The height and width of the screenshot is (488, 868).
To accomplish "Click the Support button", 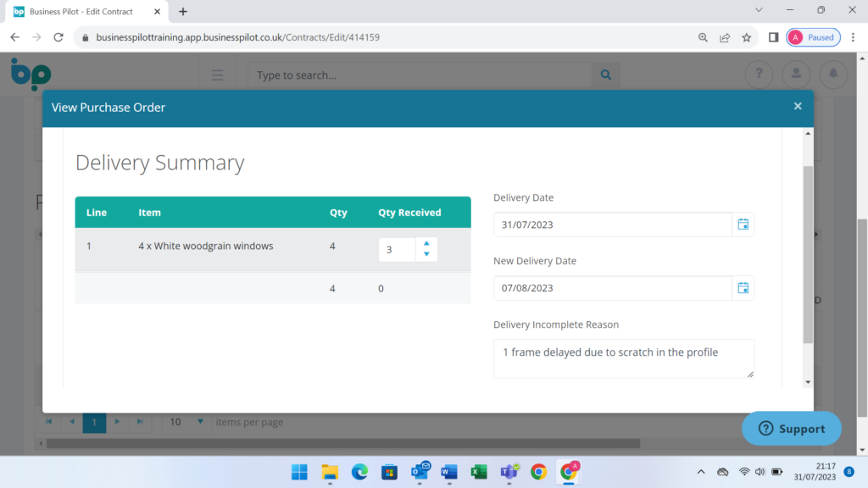I will [x=791, y=429].
